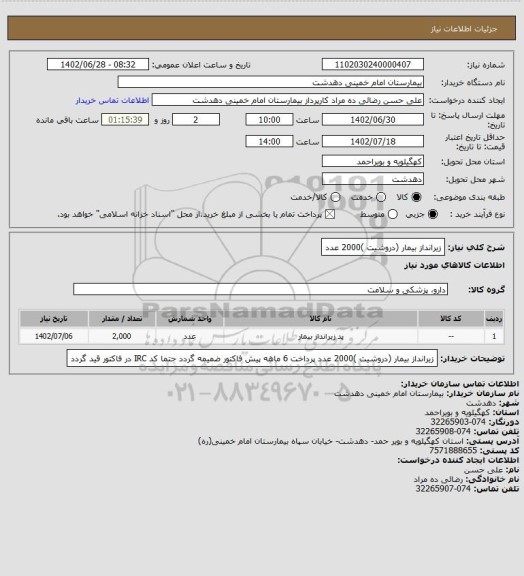Click the goods group field دارو، پزشکی و سلامت
Screen dimensions: 524x576
coord(260,289)
